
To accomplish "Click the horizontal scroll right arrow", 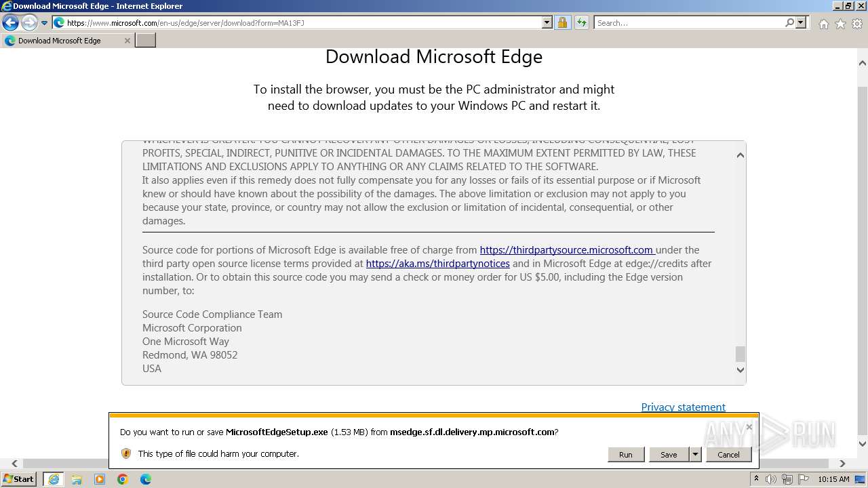I will click(x=842, y=464).
